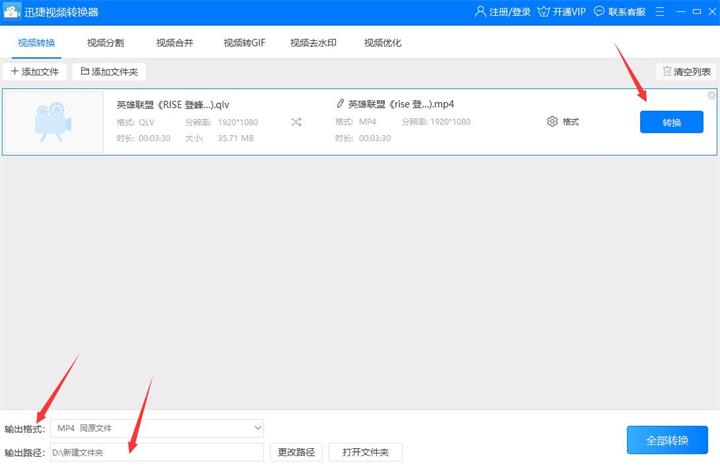Select output file name ending .mp4
Screen dimensions: 720x466
coord(401,104)
